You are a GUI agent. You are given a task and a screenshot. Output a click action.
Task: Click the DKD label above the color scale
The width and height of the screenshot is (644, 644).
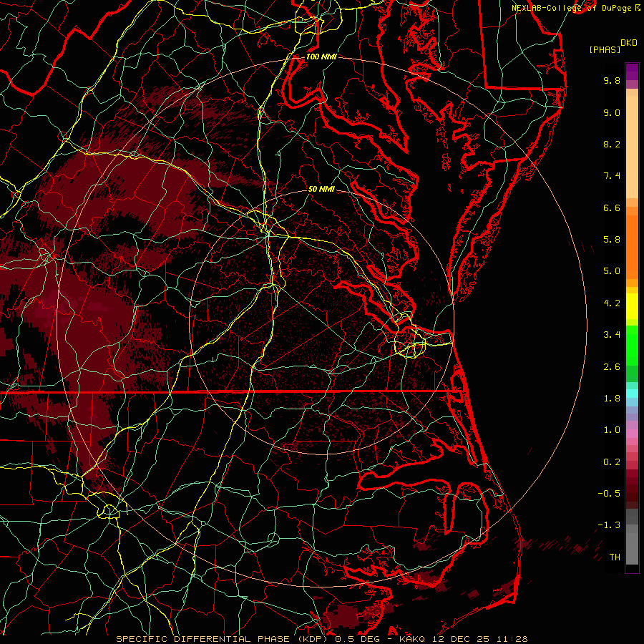(x=628, y=43)
